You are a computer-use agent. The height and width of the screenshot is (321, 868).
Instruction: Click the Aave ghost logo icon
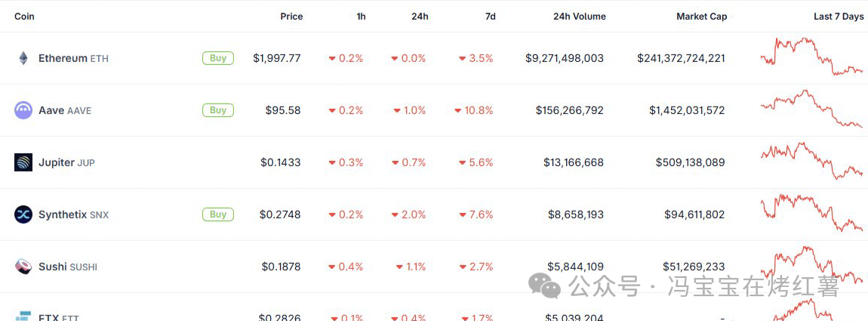pos(23,110)
